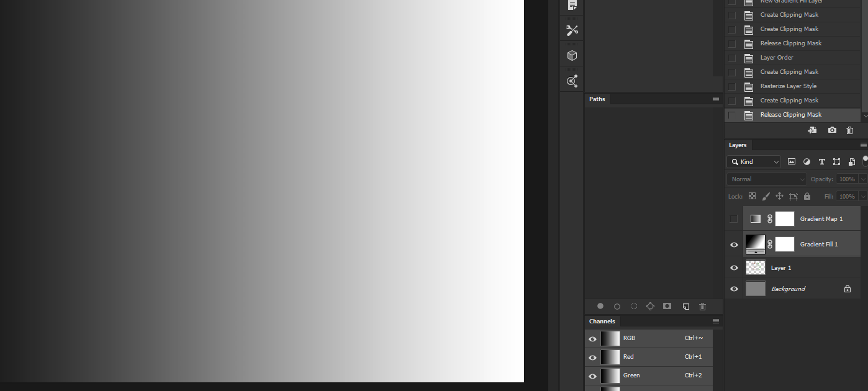Image resolution: width=868 pixels, height=391 pixels.
Task: Filter layers for pixel layers
Action: point(792,161)
